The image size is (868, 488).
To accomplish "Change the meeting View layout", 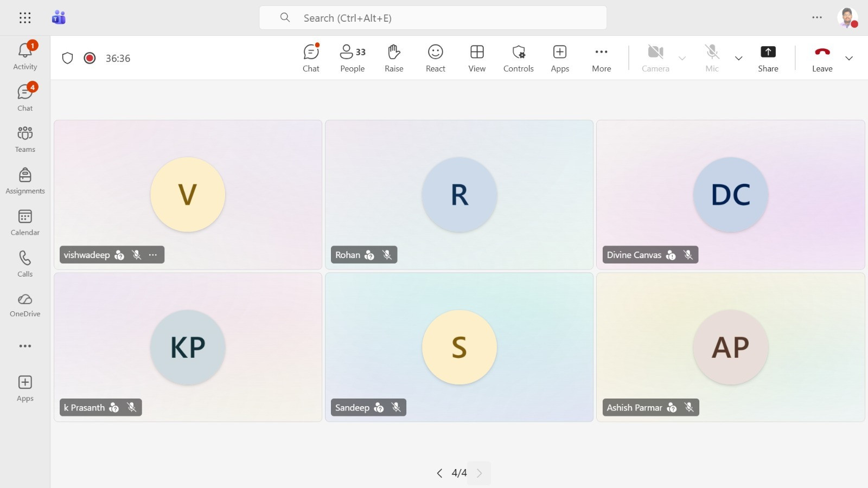I will point(477,57).
